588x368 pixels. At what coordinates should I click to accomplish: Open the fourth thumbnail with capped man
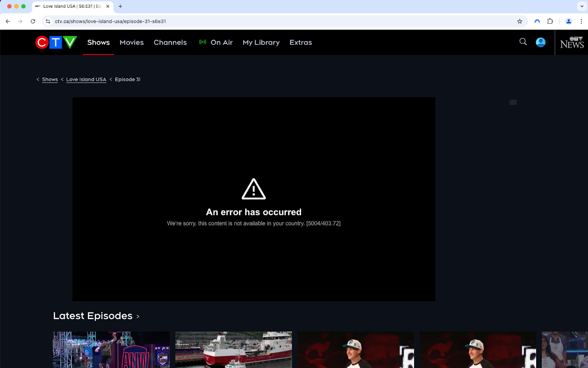478,350
